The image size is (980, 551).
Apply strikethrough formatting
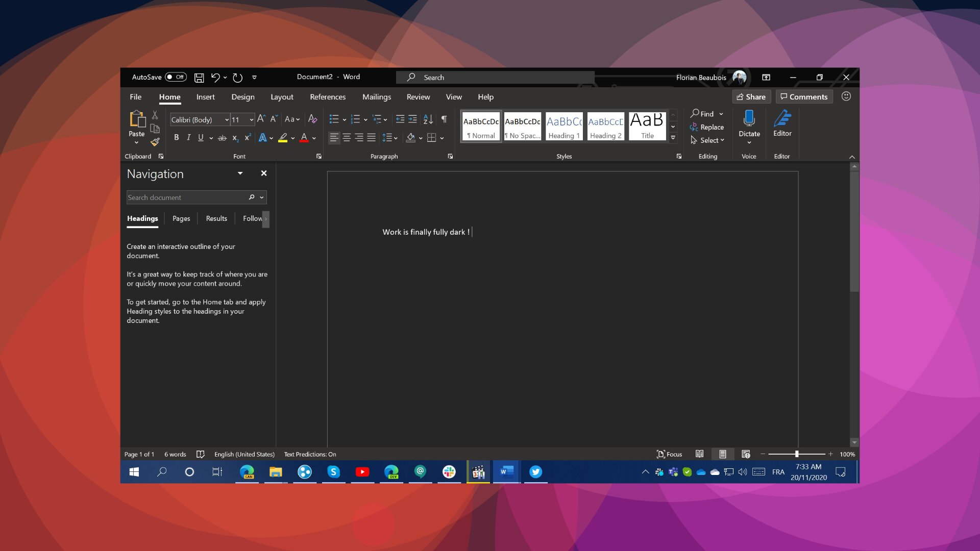pyautogui.click(x=222, y=138)
